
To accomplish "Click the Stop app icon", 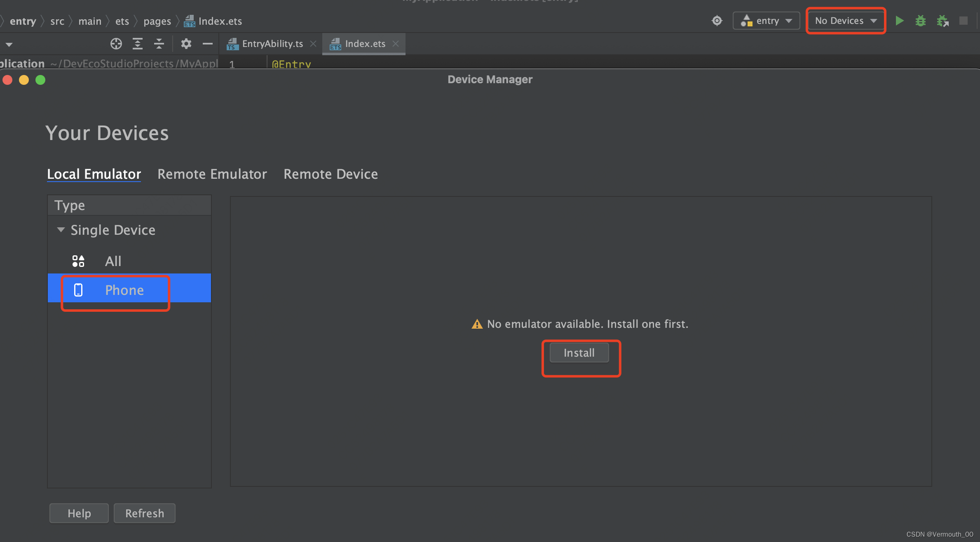I will [964, 21].
